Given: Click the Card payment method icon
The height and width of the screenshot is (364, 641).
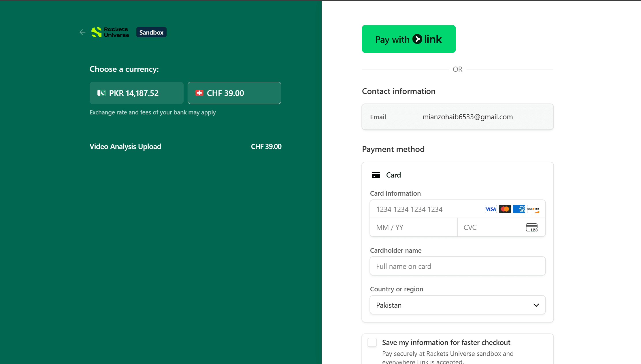Looking at the screenshot, I should (376, 175).
